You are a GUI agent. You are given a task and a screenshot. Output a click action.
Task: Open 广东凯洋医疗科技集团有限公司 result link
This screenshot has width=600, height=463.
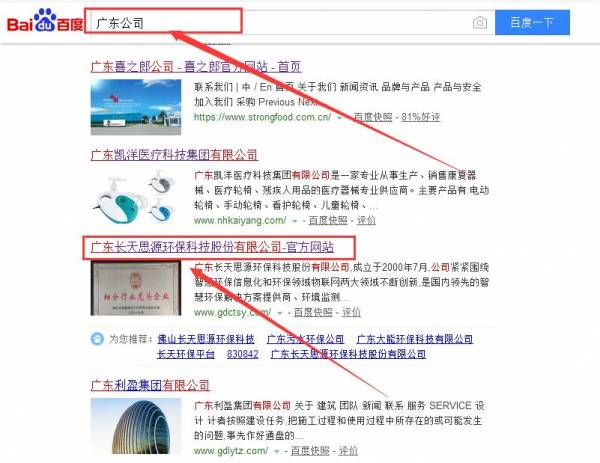tap(174, 155)
